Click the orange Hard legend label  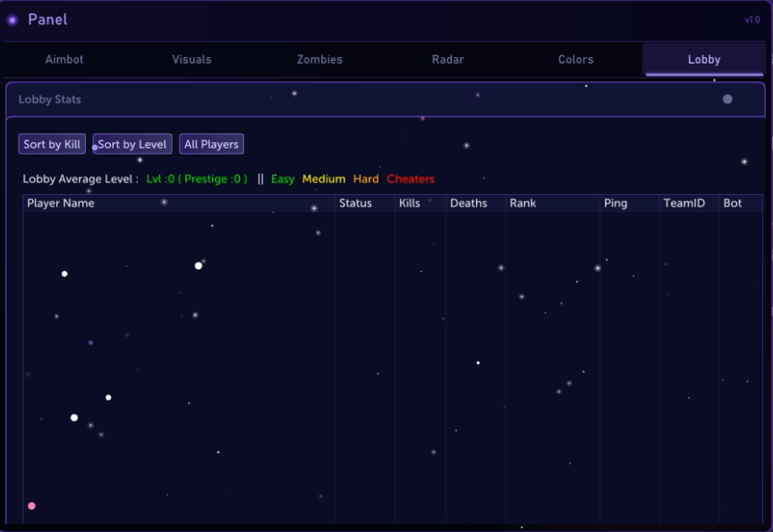[366, 180]
